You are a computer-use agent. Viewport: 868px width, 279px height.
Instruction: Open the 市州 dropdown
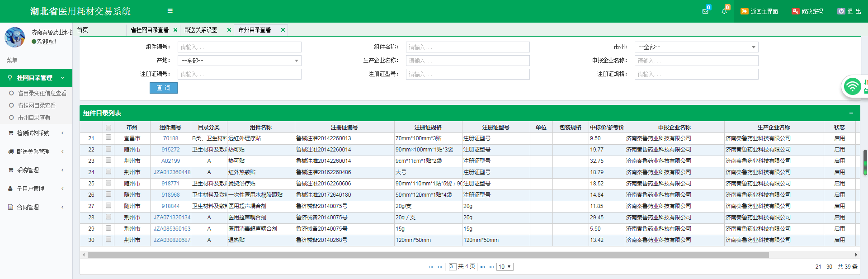[x=696, y=47]
